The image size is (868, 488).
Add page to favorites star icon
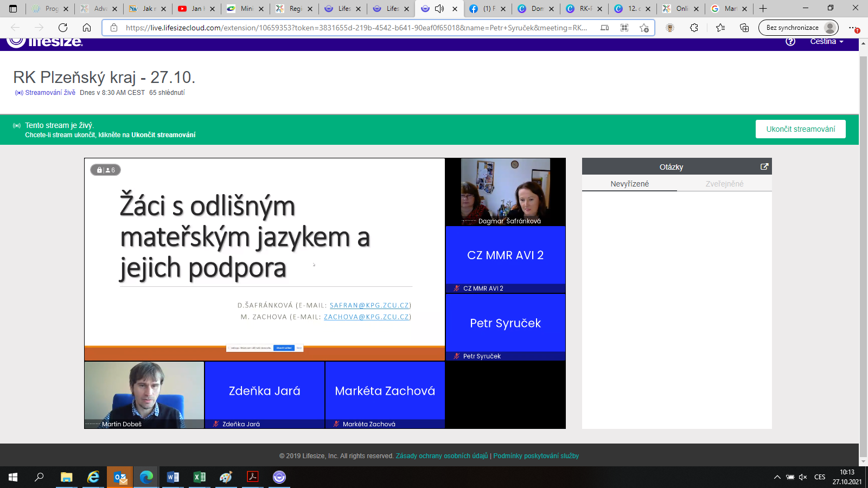pyautogui.click(x=644, y=28)
